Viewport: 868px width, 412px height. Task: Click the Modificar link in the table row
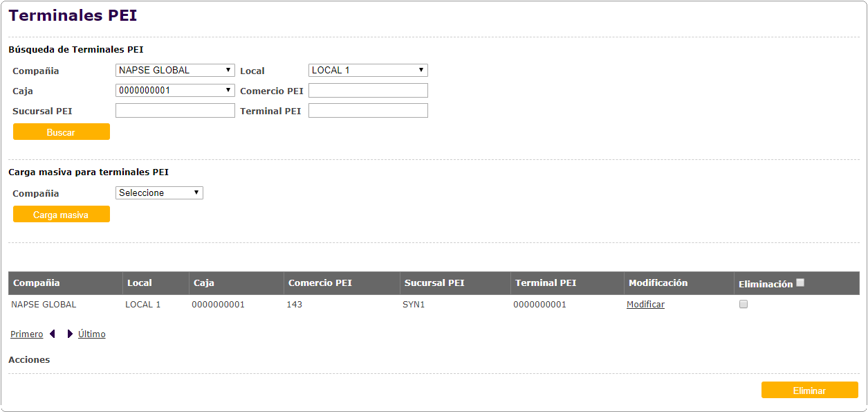tap(645, 305)
